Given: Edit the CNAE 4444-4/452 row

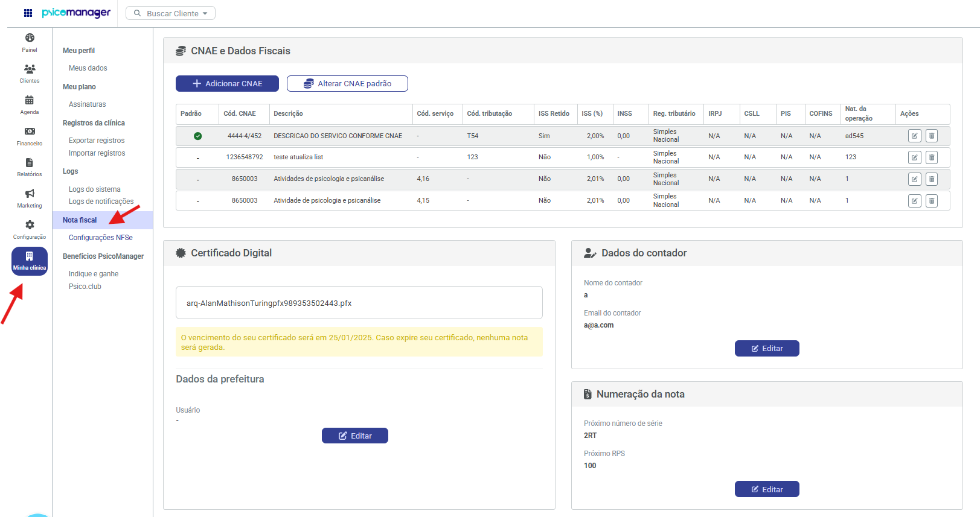Looking at the screenshot, I should (914, 136).
